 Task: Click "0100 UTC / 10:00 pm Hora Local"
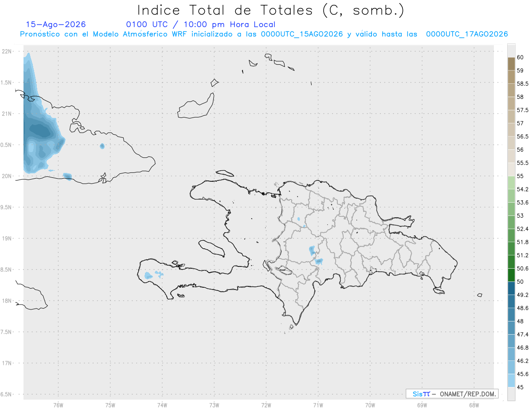pos(200,24)
